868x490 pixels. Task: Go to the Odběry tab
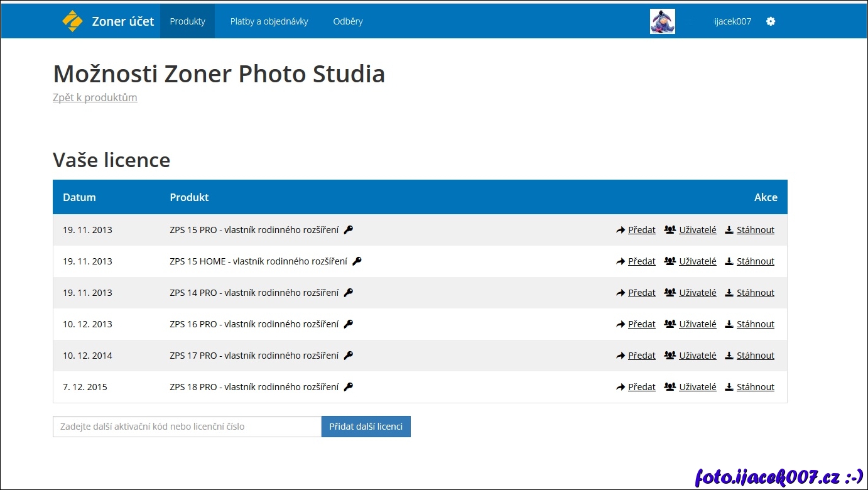(x=348, y=21)
